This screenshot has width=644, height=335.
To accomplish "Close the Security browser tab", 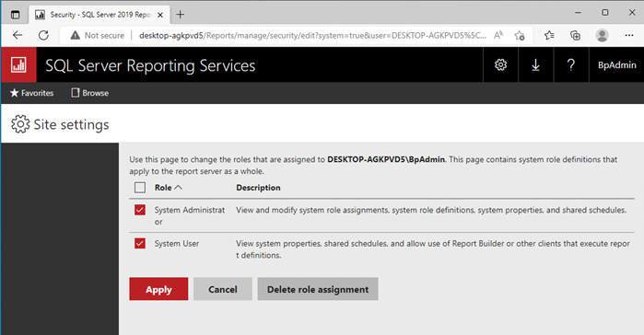I will point(160,15).
